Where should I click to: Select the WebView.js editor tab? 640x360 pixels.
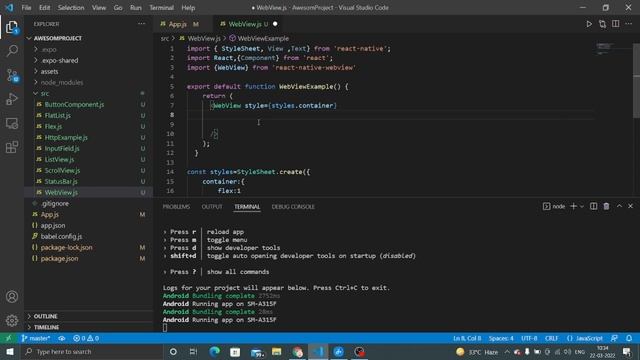(x=247, y=24)
